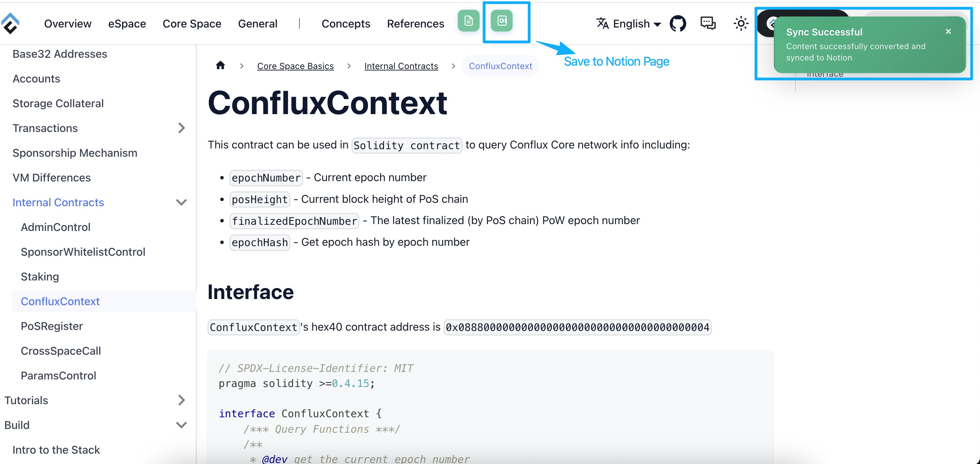
Task: Click the Internal Contracts breadcrumb link
Action: (401, 66)
